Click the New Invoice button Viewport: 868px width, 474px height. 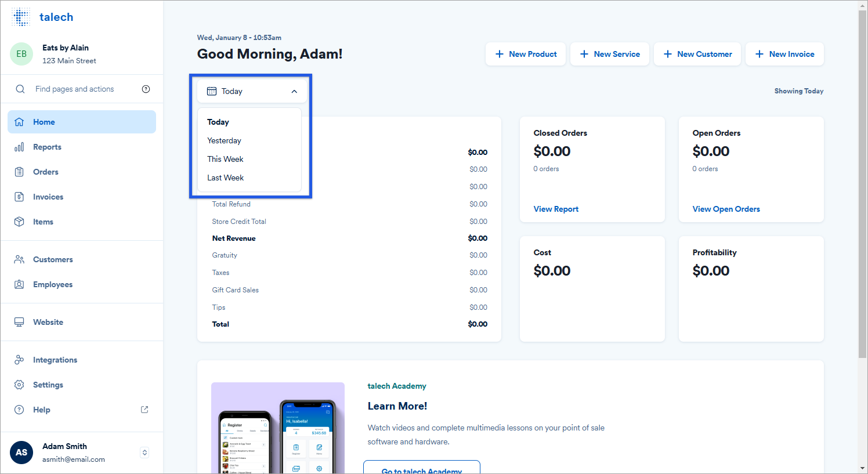pyautogui.click(x=784, y=55)
